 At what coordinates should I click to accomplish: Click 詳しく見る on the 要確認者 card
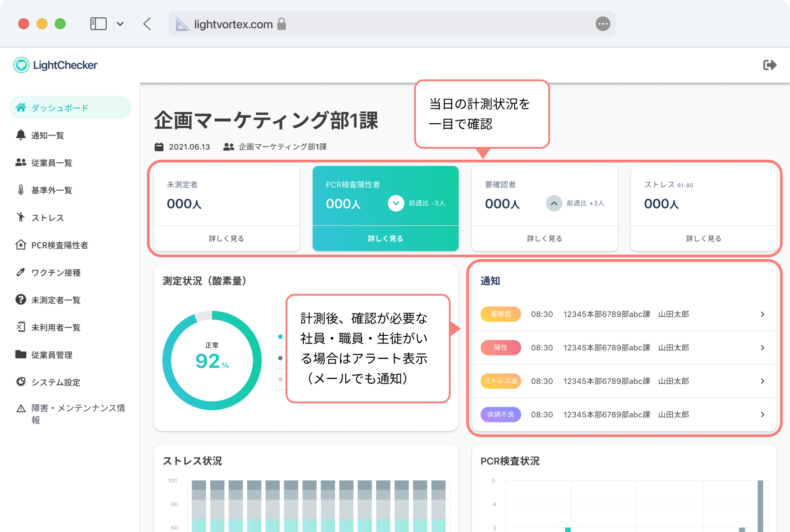click(x=545, y=238)
